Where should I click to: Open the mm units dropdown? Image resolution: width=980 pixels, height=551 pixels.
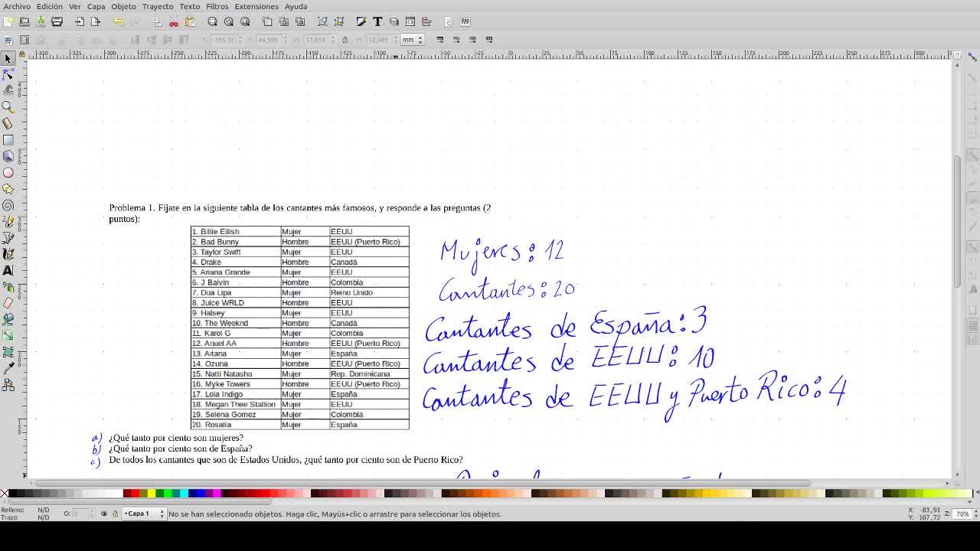413,40
